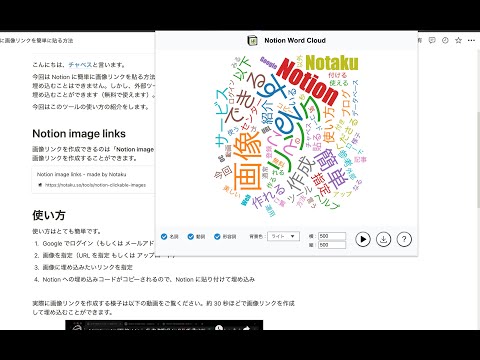This screenshot has width=480, height=360.
Task: Open help with the question mark button
Action: [404, 239]
